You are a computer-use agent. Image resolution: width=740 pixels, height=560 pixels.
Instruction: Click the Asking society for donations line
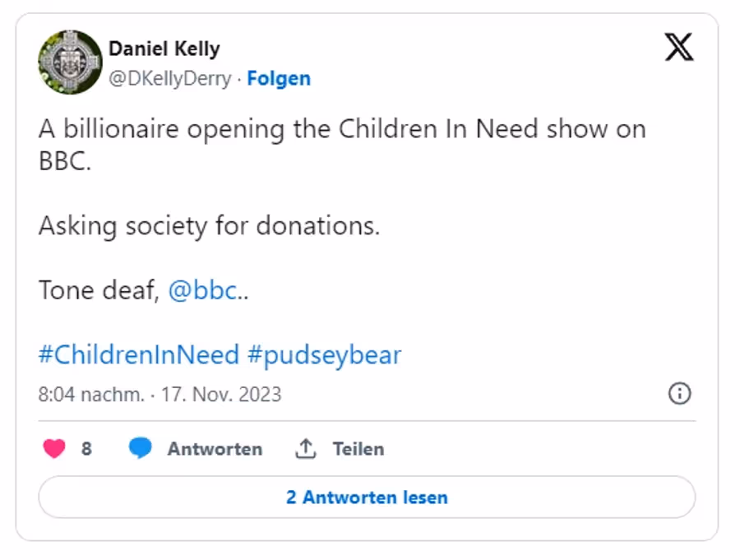point(209,225)
